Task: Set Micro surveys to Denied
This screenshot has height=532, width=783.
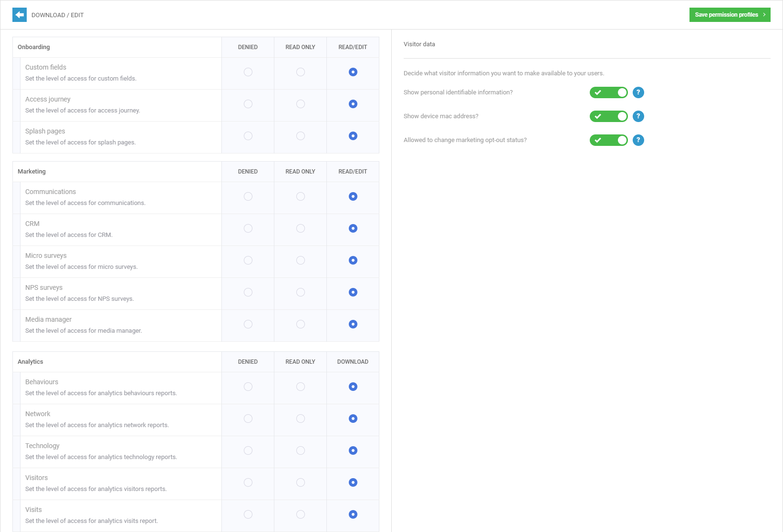Action: click(x=248, y=260)
